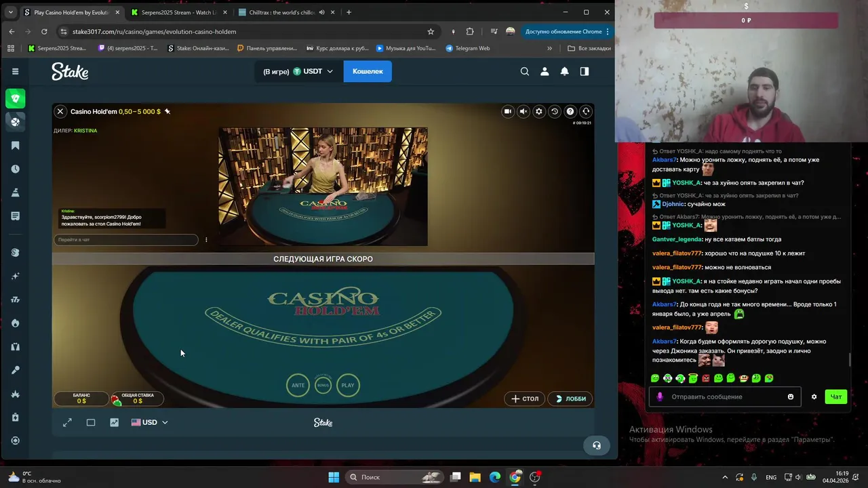This screenshot has height=488, width=868.
Task: Click the blue Кошелек button
Action: 368,71
